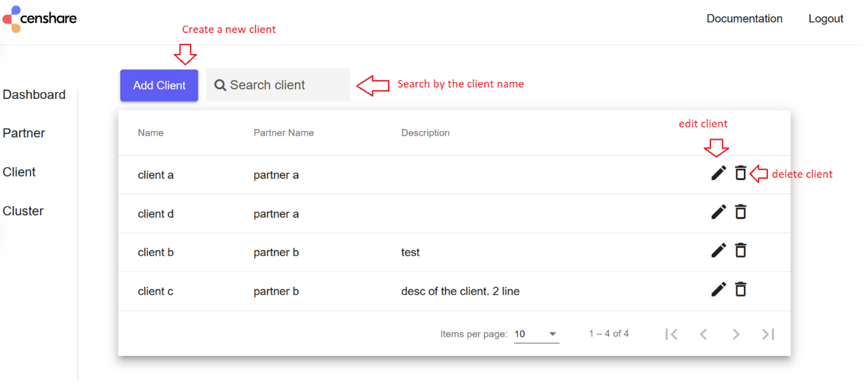The width and height of the screenshot is (868, 391).
Task: Go to the previous page arrow
Action: tap(703, 334)
